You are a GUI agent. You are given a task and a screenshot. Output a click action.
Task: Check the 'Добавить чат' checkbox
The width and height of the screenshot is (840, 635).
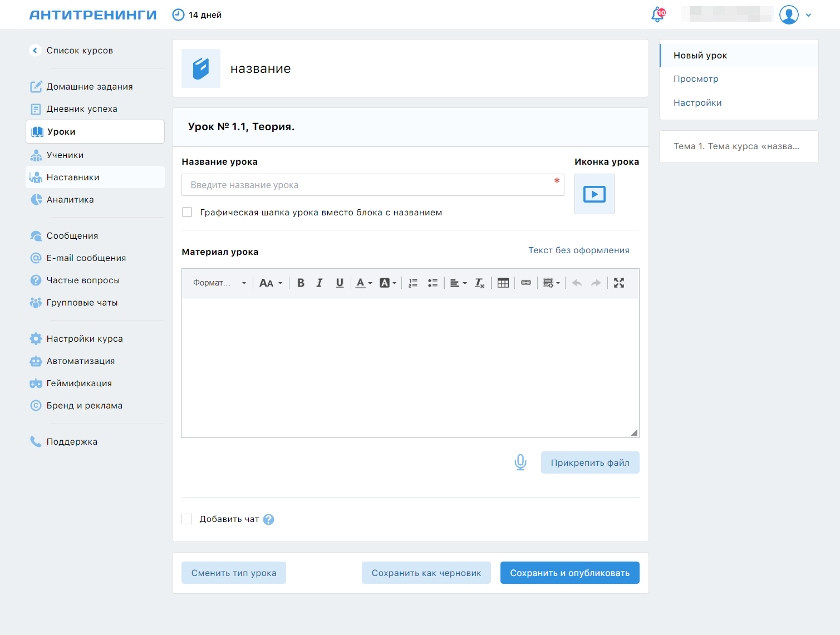(x=187, y=519)
